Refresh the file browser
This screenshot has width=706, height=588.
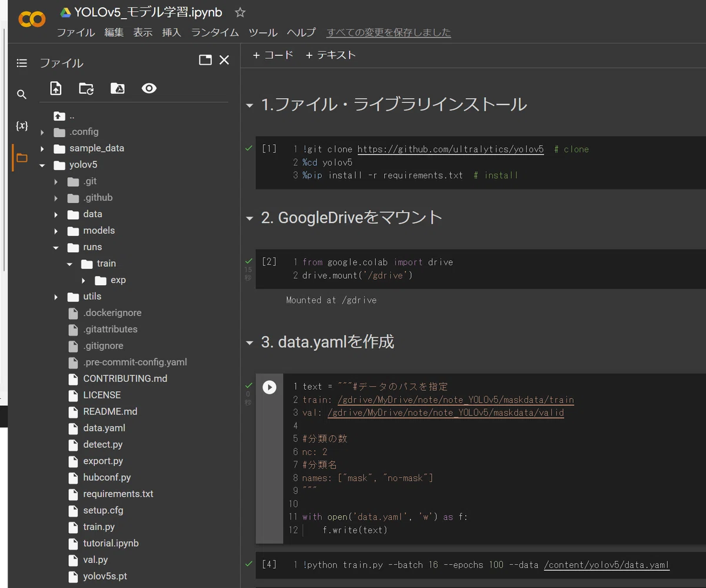(86, 88)
